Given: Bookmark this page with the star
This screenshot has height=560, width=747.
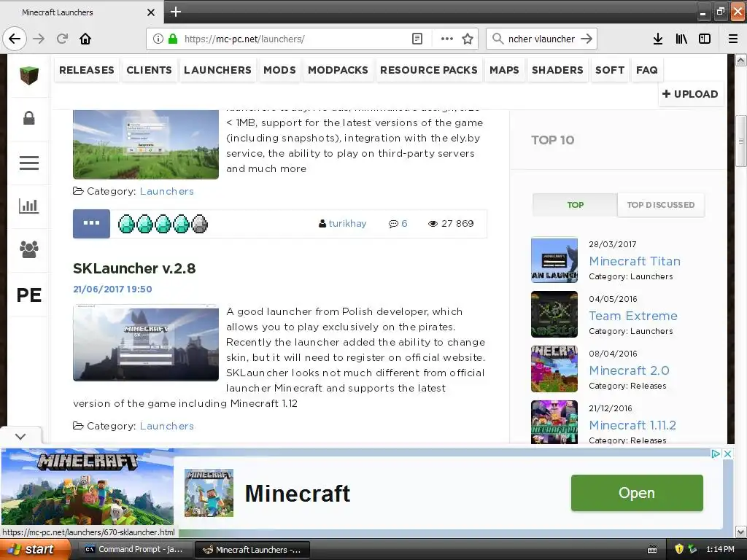Looking at the screenshot, I should 468,39.
